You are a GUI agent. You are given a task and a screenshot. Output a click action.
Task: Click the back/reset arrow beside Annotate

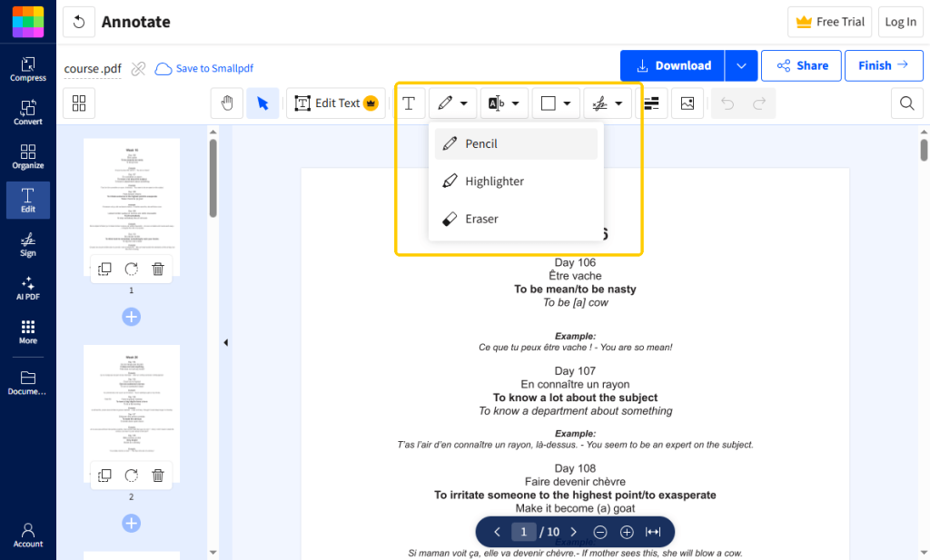tap(79, 22)
